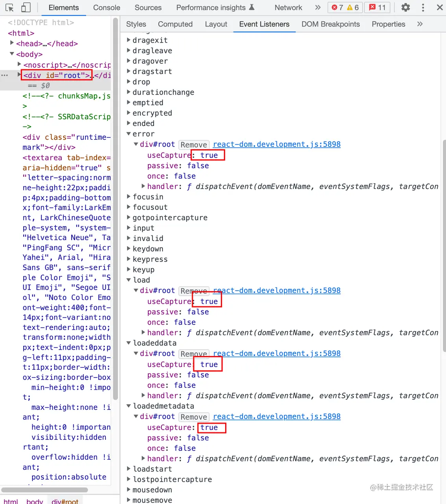Show more sidebar panes chevron
The image size is (446, 504).
click(420, 24)
